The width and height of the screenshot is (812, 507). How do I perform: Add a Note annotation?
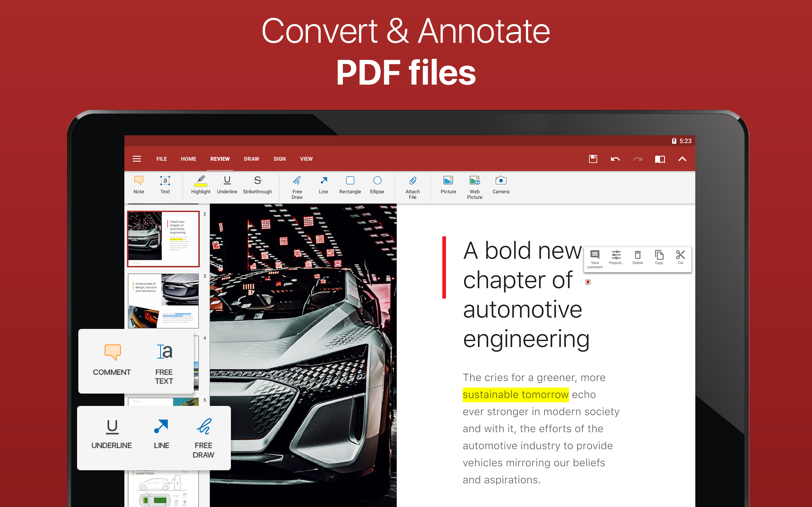(x=139, y=186)
